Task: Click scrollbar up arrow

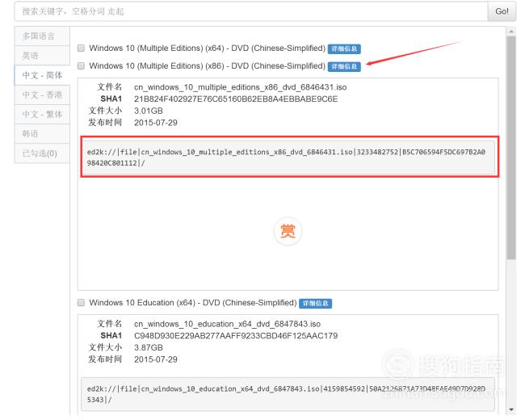Action: pos(511,31)
